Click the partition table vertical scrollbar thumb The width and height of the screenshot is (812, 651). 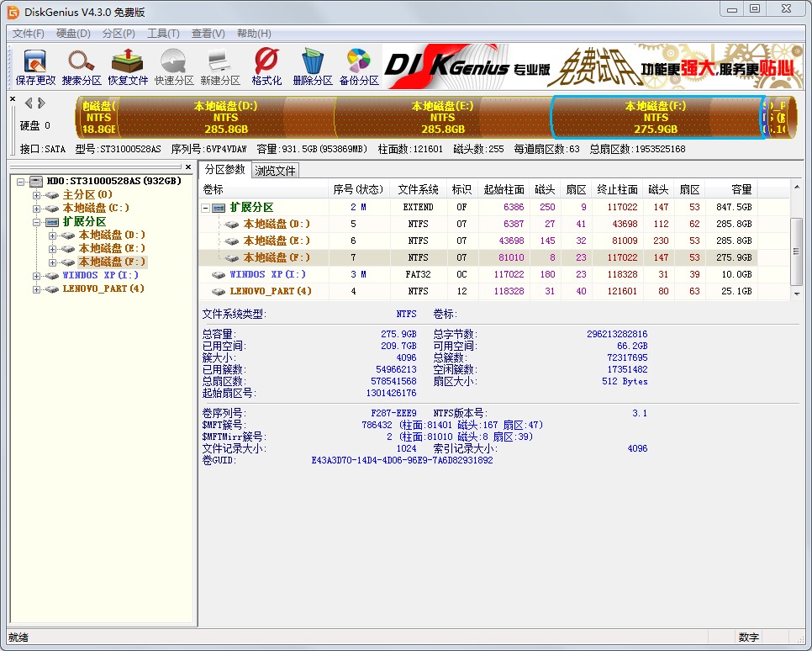(797, 251)
